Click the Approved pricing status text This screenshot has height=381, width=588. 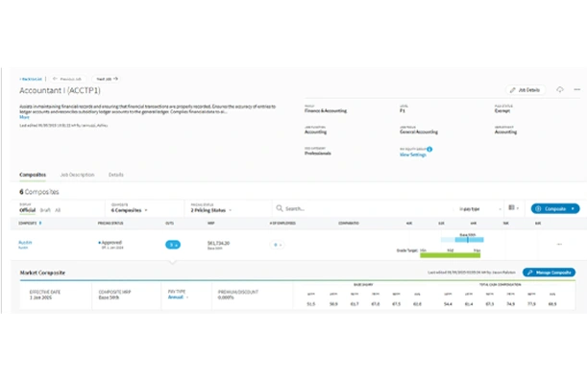pos(111,243)
